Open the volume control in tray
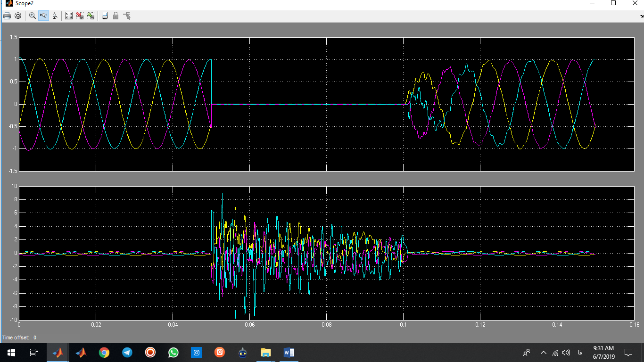 pos(566,353)
